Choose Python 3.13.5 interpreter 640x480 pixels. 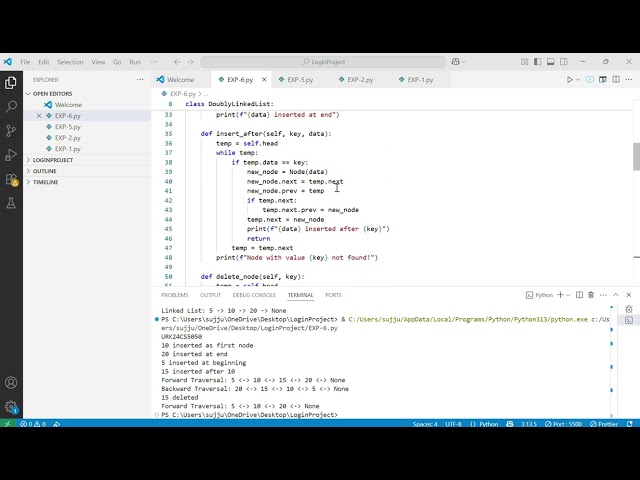tap(529, 424)
